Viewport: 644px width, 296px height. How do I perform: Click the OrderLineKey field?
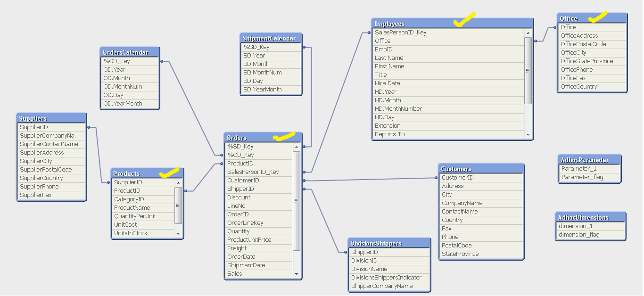[259, 222]
